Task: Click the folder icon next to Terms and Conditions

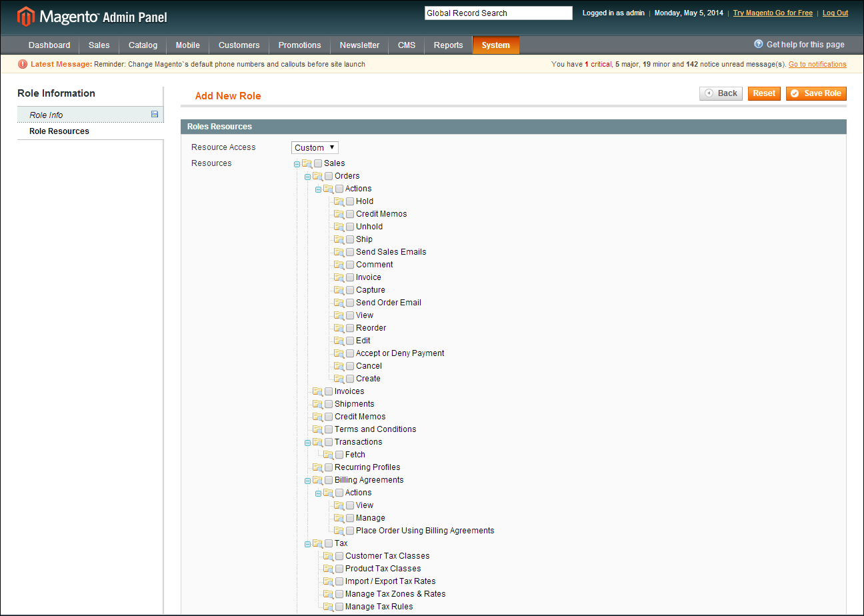Action: [317, 429]
